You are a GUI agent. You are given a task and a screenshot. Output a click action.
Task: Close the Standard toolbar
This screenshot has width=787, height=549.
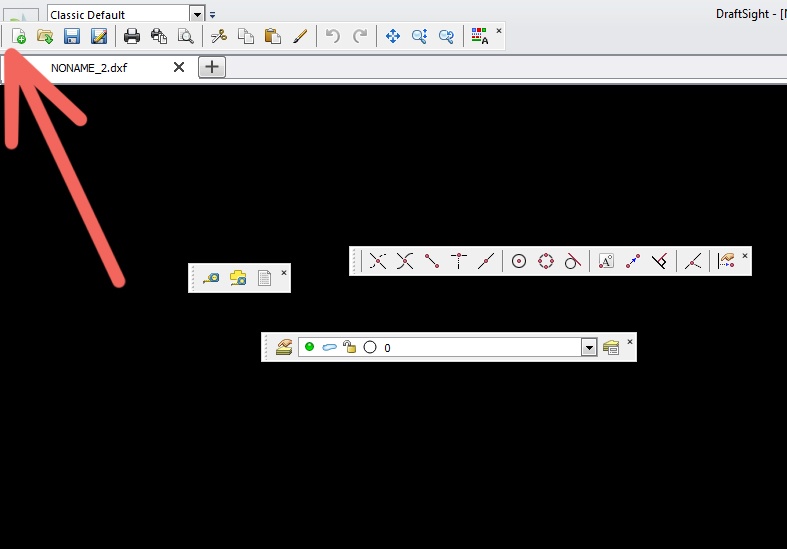click(x=499, y=31)
